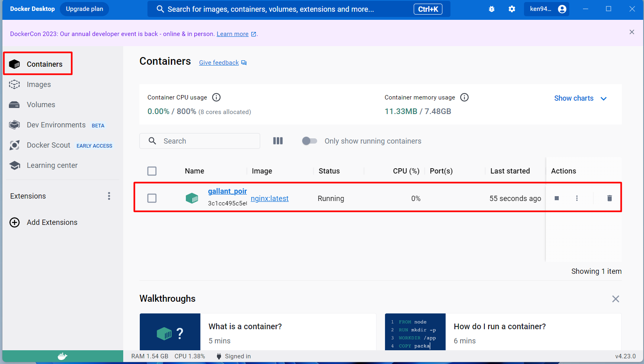This screenshot has height=364, width=644.
Task: Click the v4.23.0 version label
Action: [x=625, y=356]
